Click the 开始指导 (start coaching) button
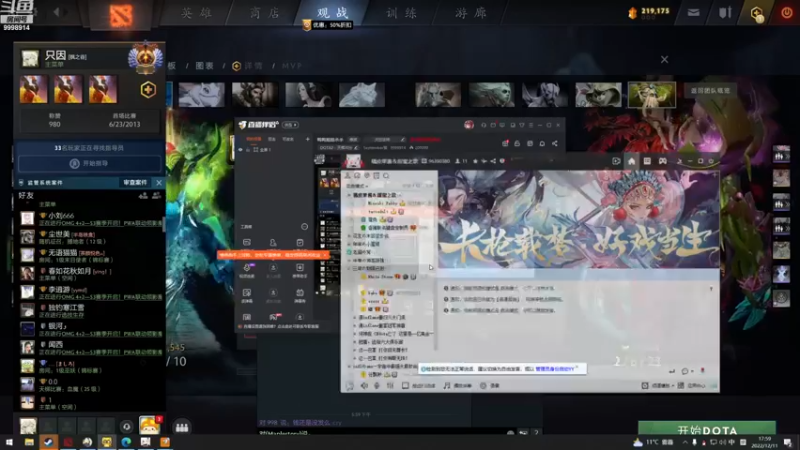 90,163
